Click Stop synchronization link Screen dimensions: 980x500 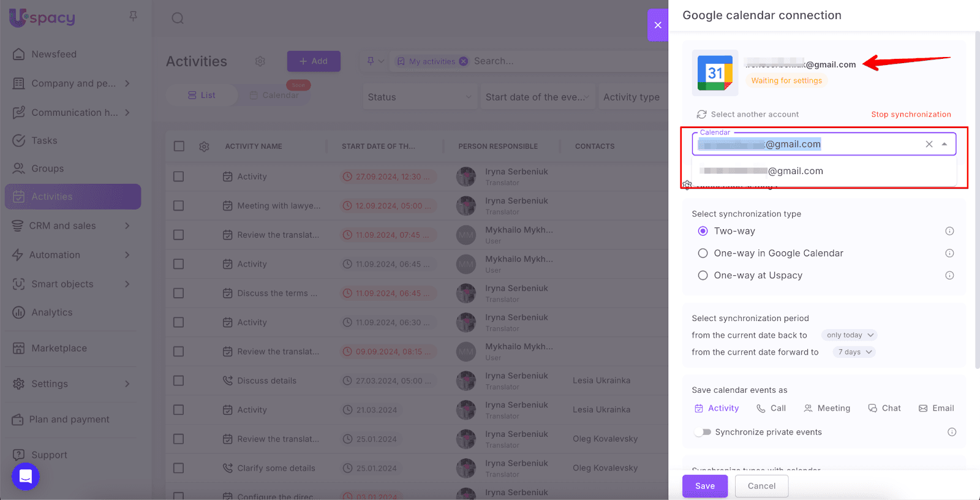pyautogui.click(x=911, y=115)
